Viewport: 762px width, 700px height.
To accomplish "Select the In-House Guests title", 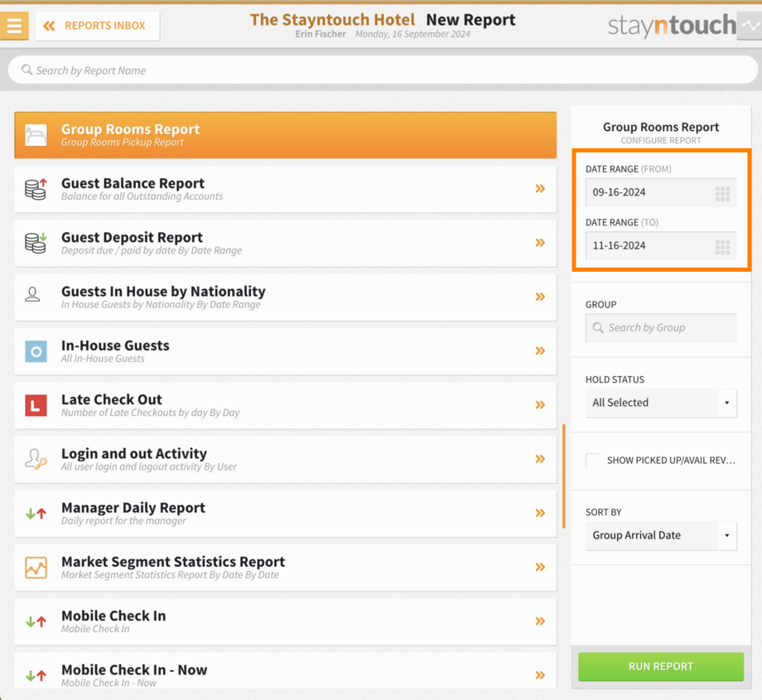I will (115, 345).
